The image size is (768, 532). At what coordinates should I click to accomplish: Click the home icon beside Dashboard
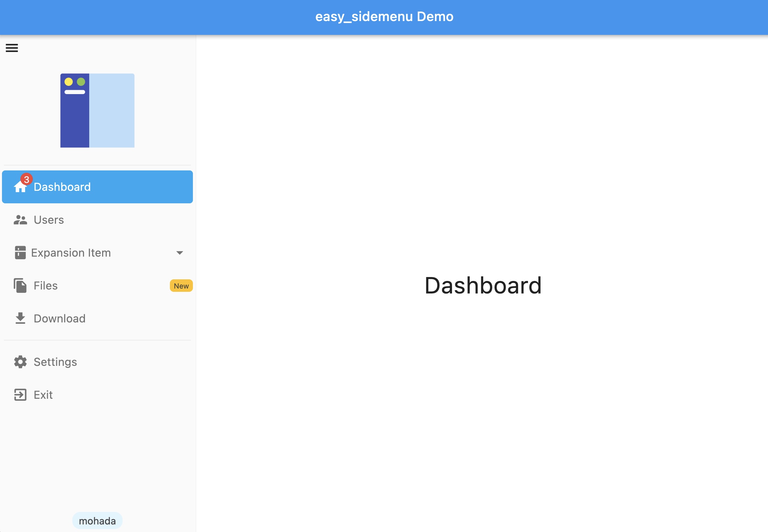point(19,188)
